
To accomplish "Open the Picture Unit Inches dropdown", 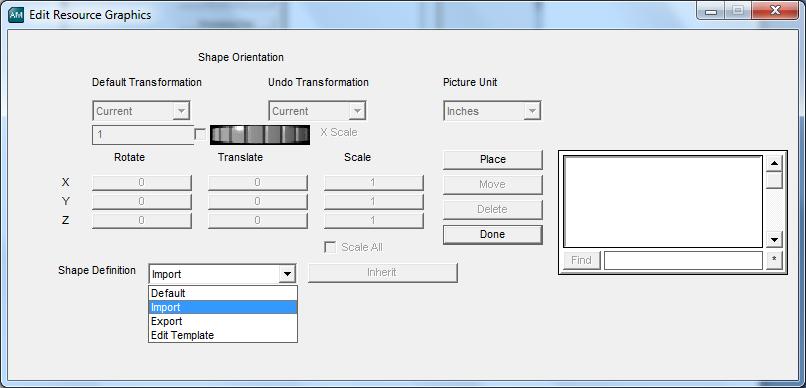I will (492, 111).
